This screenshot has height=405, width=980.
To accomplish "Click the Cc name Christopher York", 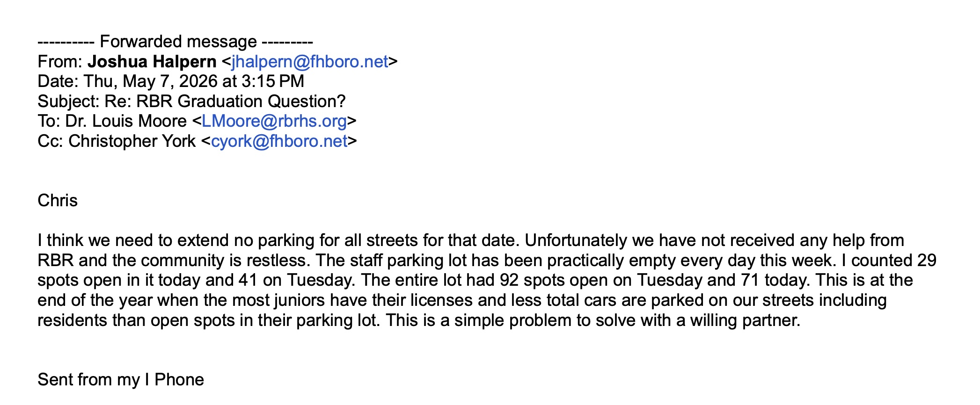I will pyautogui.click(x=132, y=141).
